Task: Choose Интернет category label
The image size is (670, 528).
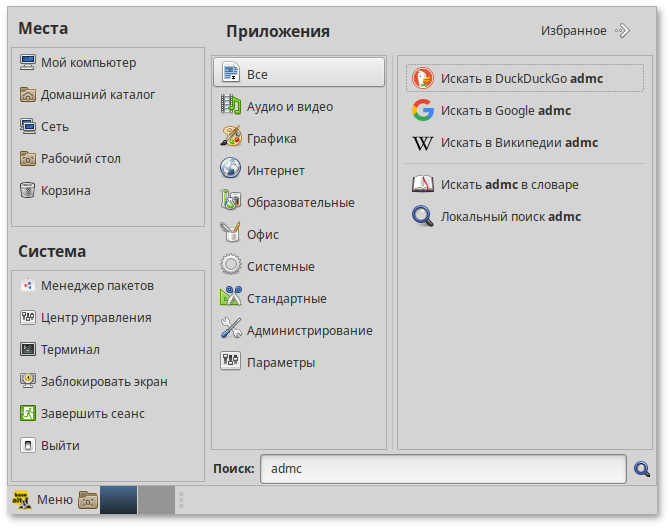Action: coord(276,170)
